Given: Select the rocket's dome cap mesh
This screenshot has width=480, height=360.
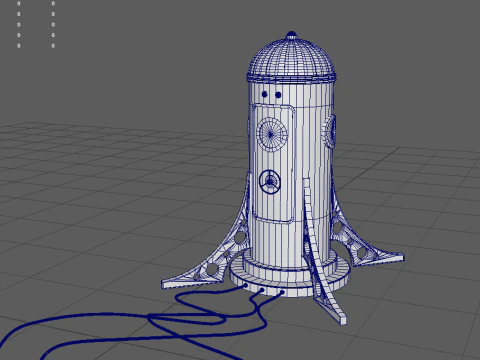Looking at the screenshot, I should pyautogui.click(x=291, y=59).
